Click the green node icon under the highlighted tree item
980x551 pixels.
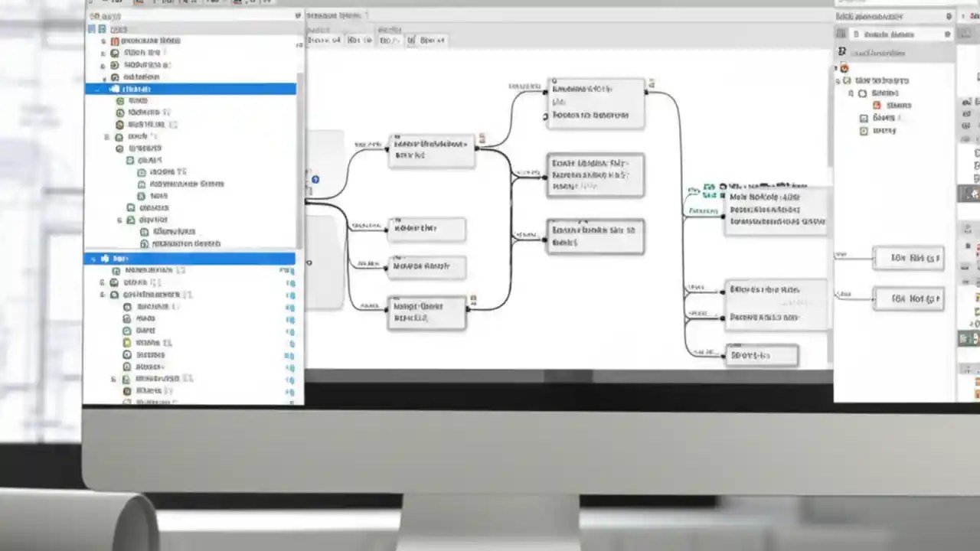[x=119, y=100]
